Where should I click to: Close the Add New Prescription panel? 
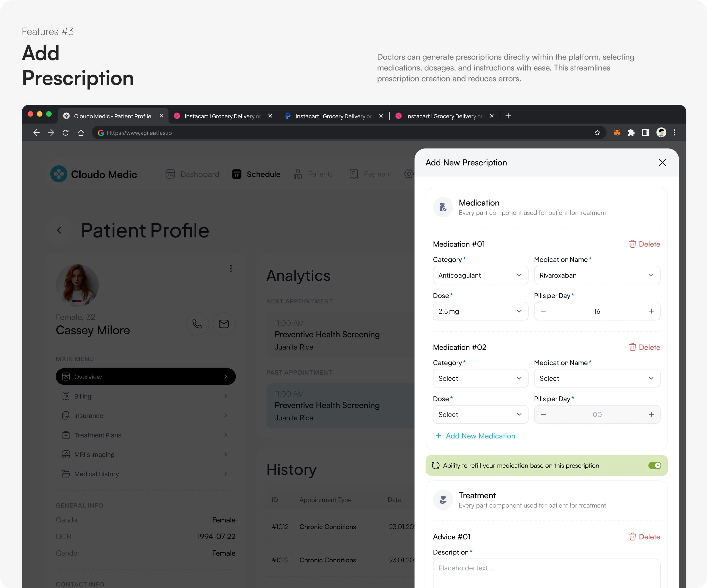click(x=662, y=163)
